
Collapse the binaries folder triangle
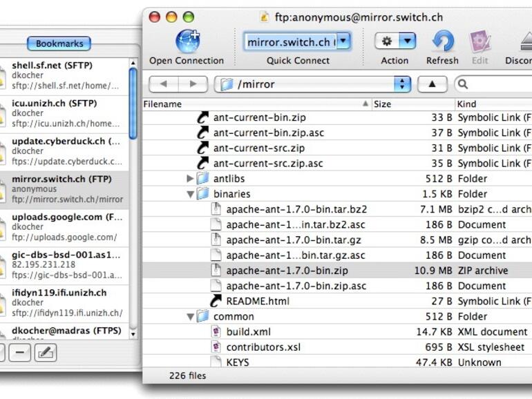190,194
